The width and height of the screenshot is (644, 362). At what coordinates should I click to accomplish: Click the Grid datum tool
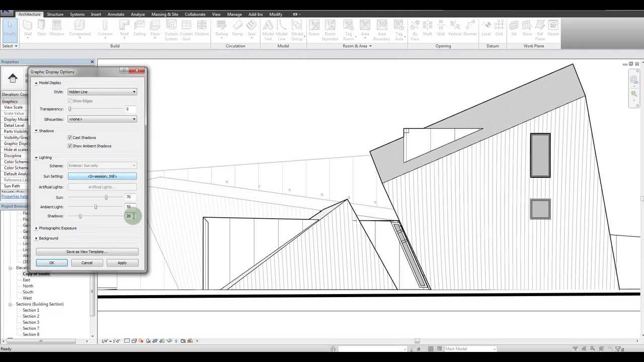point(499,28)
